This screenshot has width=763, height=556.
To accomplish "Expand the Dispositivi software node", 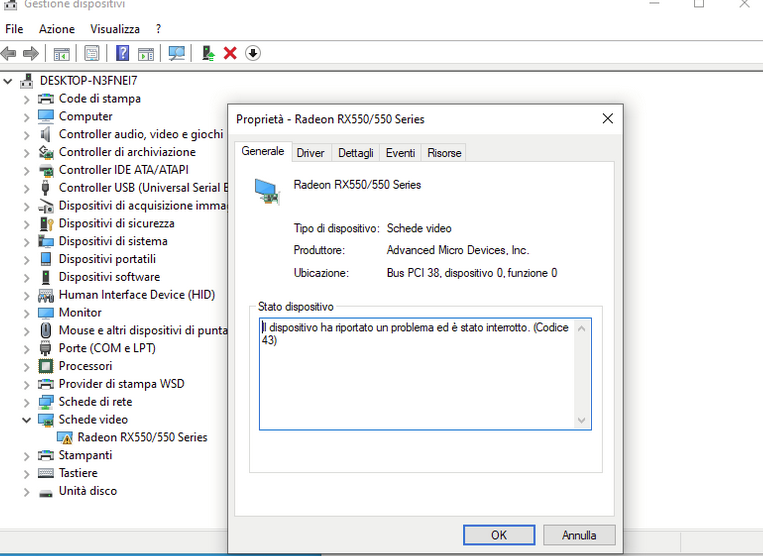I will (x=26, y=278).
